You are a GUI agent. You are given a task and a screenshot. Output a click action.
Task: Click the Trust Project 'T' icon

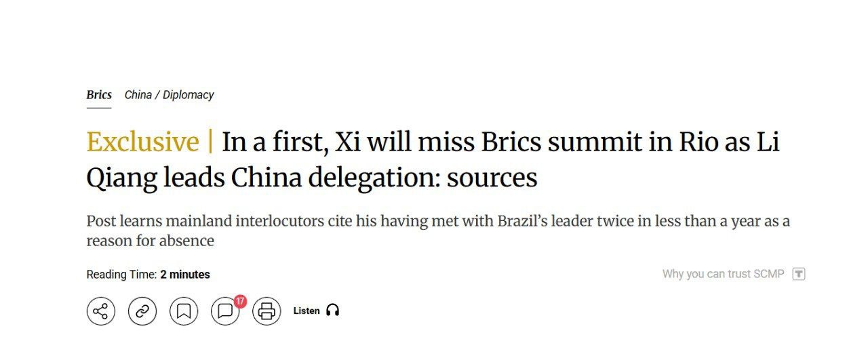(799, 274)
